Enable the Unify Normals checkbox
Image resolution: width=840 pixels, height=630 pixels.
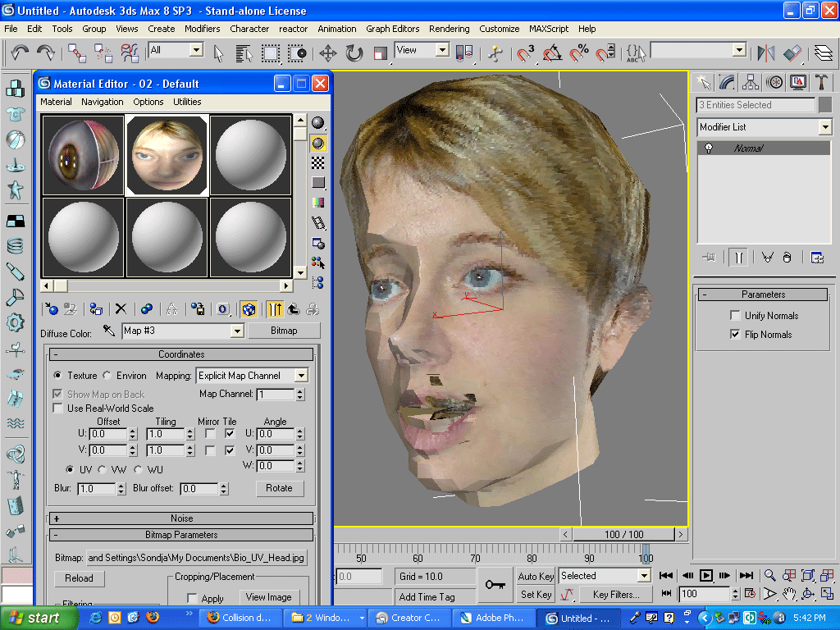[x=735, y=316]
